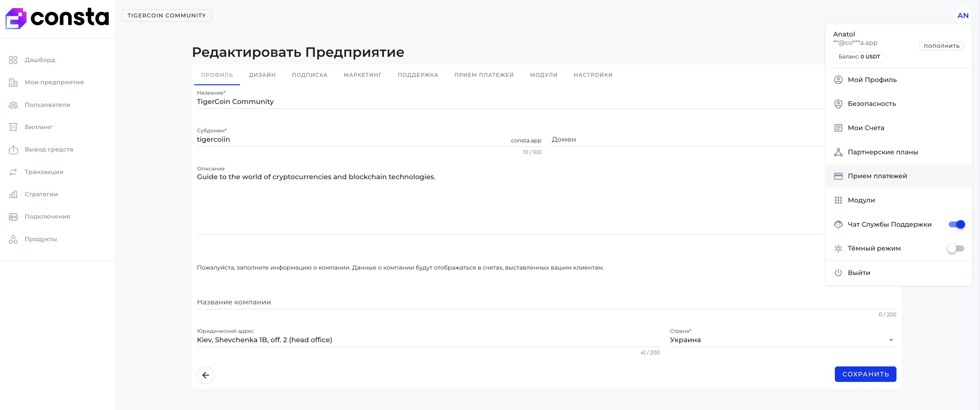Screen dimensions: 980x410
Task: Switch to the Дизайн tab
Action: (x=262, y=75)
